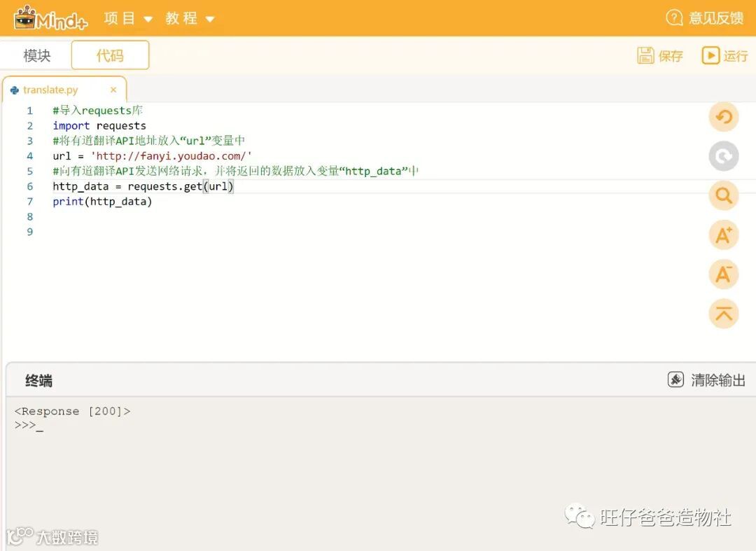Click the 终端 terminal header

[x=38, y=380]
